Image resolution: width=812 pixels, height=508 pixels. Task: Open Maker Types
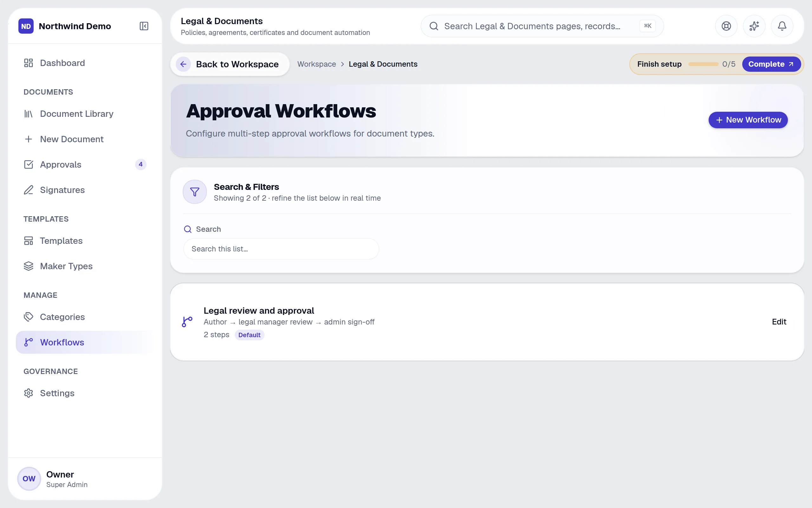point(85,266)
